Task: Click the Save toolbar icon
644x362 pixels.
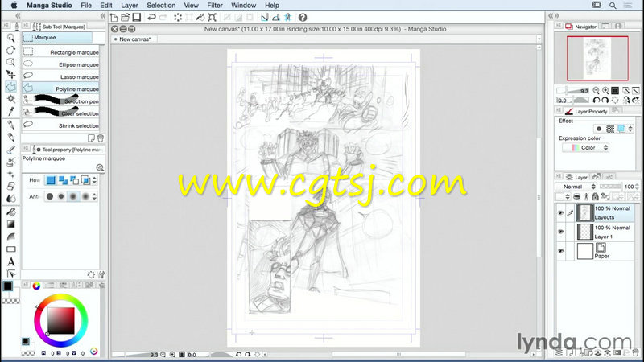Action: (137, 17)
